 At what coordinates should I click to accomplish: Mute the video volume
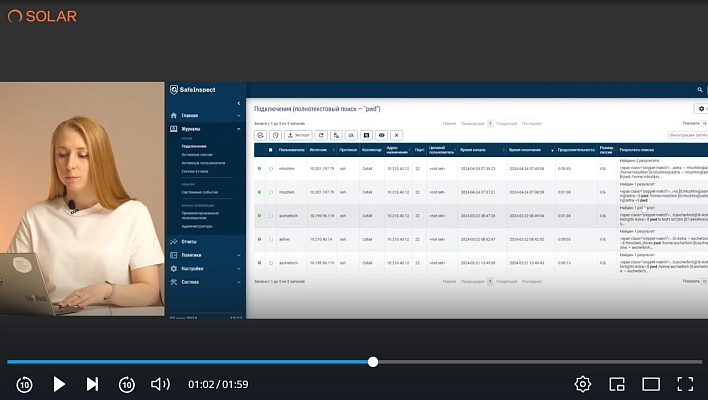pyautogui.click(x=160, y=384)
